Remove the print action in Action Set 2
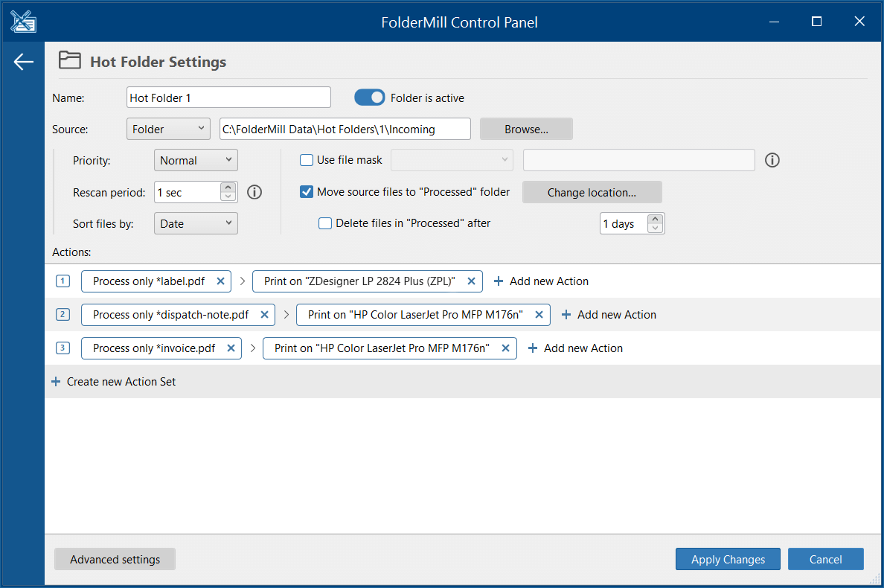This screenshot has height=588, width=884. (x=539, y=315)
